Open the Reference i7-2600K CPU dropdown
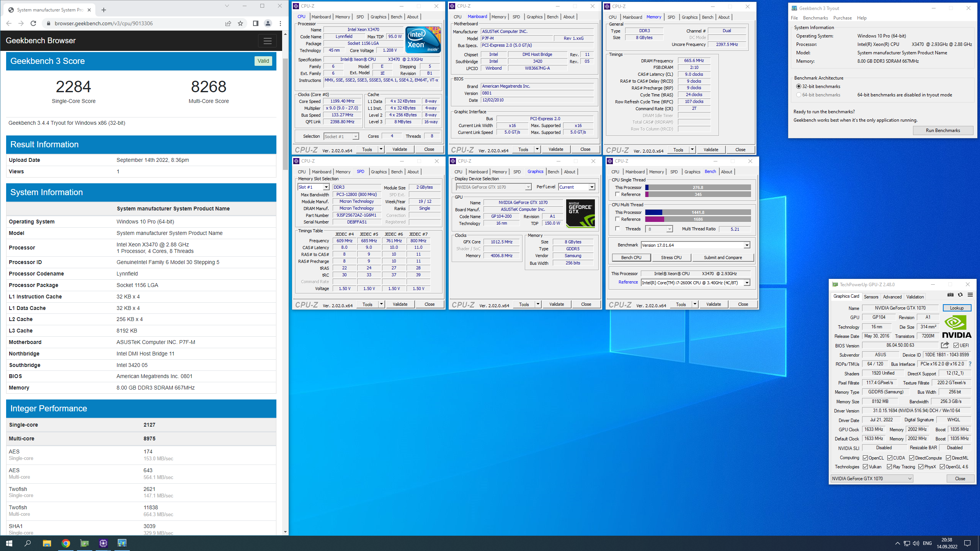The height and width of the screenshot is (551, 980). 695,283
